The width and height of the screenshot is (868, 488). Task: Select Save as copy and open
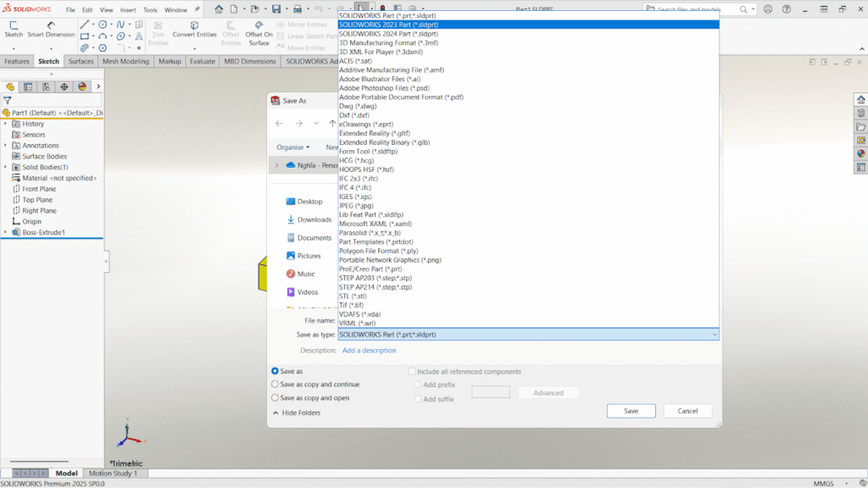tap(275, 397)
